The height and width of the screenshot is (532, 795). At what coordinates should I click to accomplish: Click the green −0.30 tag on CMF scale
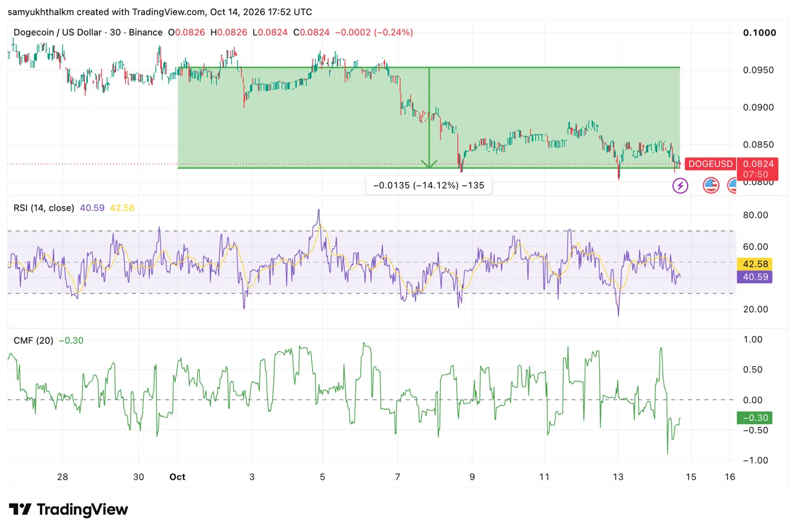pos(754,417)
